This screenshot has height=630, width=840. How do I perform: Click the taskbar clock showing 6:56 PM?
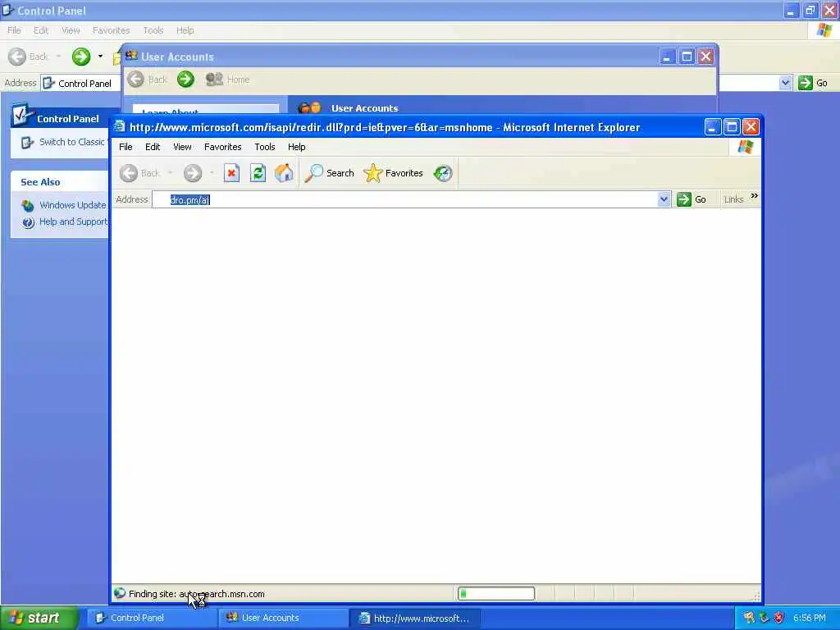click(x=810, y=618)
